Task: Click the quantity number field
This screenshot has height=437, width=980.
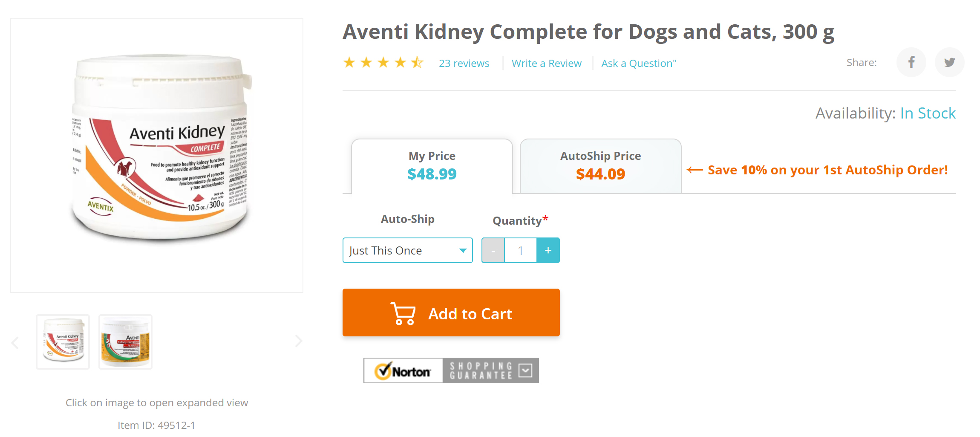Action: pos(520,251)
